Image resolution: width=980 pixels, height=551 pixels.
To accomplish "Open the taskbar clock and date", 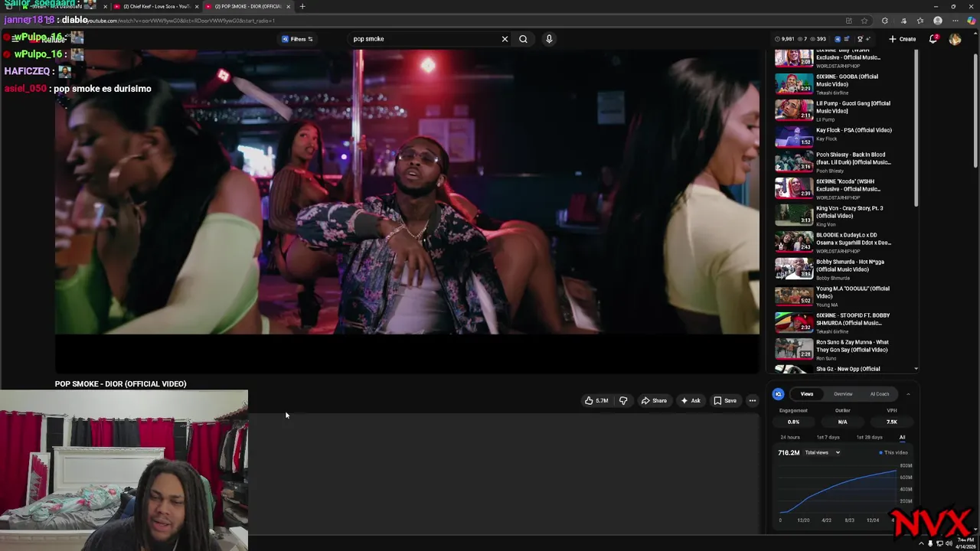I will tap(965, 543).
